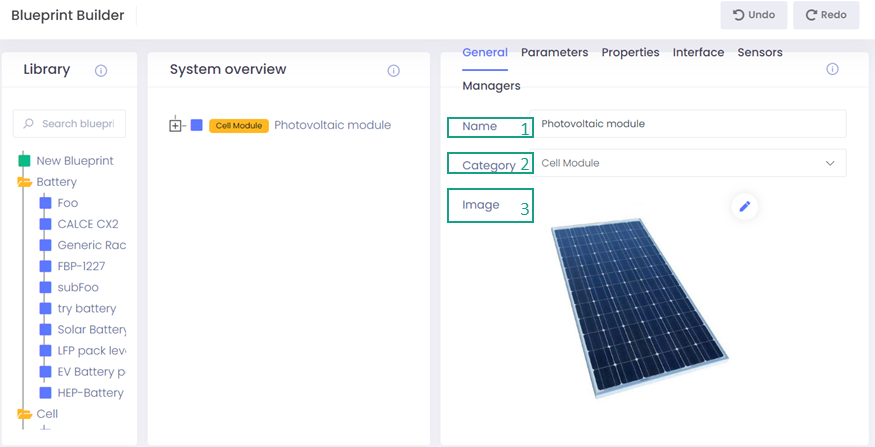The width and height of the screenshot is (875, 447).
Task: Click the blue square beside Cell Module tag
Action: tap(197, 125)
